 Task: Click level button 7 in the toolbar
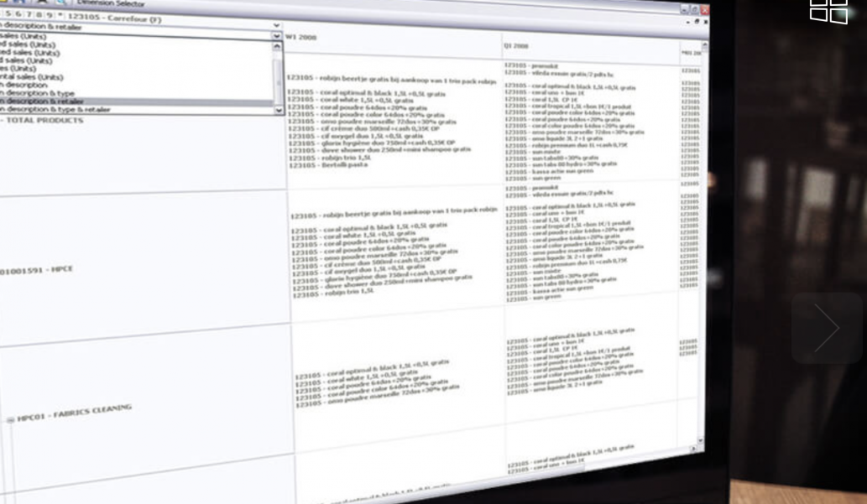tap(29, 14)
